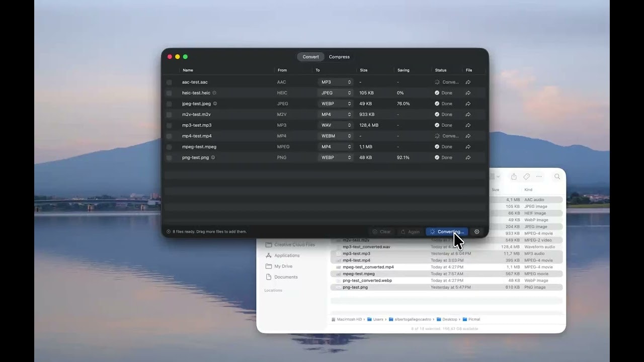Open MP4 format dropdown for mpeg-test.mpeg

click(x=335, y=147)
